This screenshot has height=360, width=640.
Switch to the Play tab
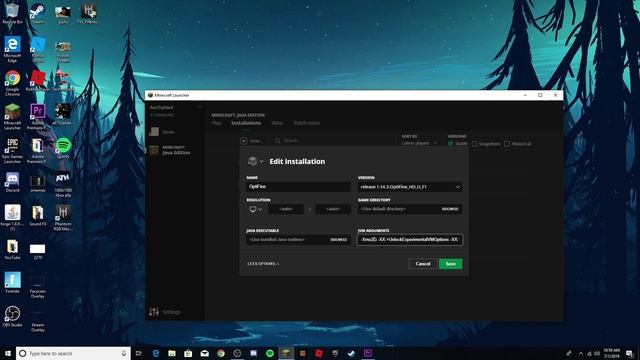tap(216, 123)
